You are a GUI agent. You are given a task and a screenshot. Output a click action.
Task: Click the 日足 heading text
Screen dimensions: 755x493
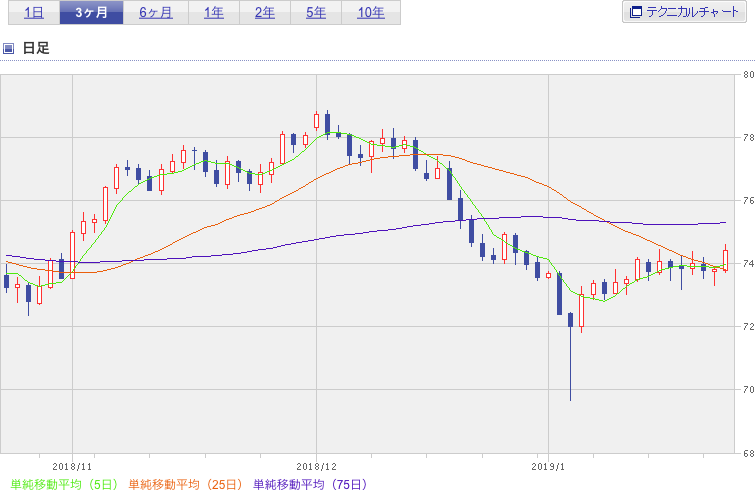pyautogui.click(x=36, y=48)
